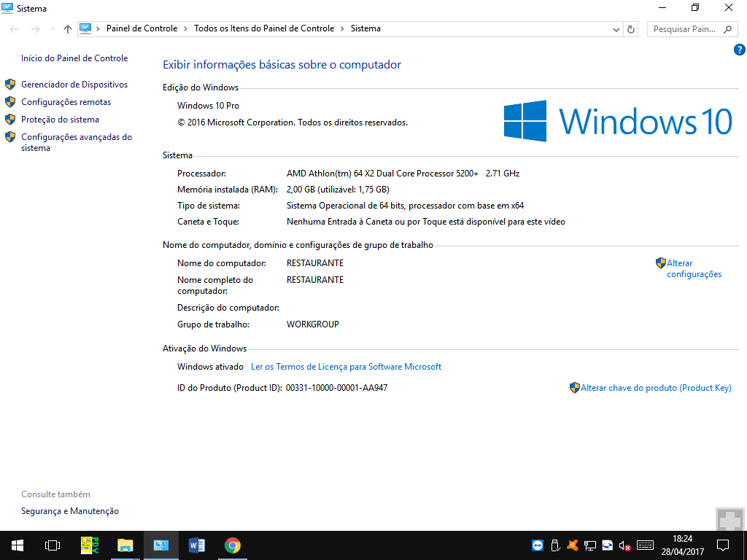The height and width of the screenshot is (560, 747).
Task: Open Google Chrome from the taskbar
Action: 232,545
